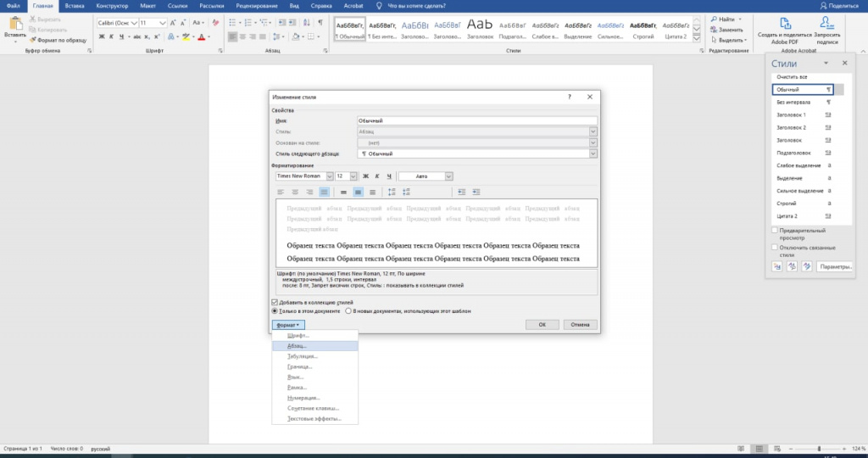This screenshot has width=868, height=458.
Task: Click the text highlight color icon
Action: pos(186,37)
